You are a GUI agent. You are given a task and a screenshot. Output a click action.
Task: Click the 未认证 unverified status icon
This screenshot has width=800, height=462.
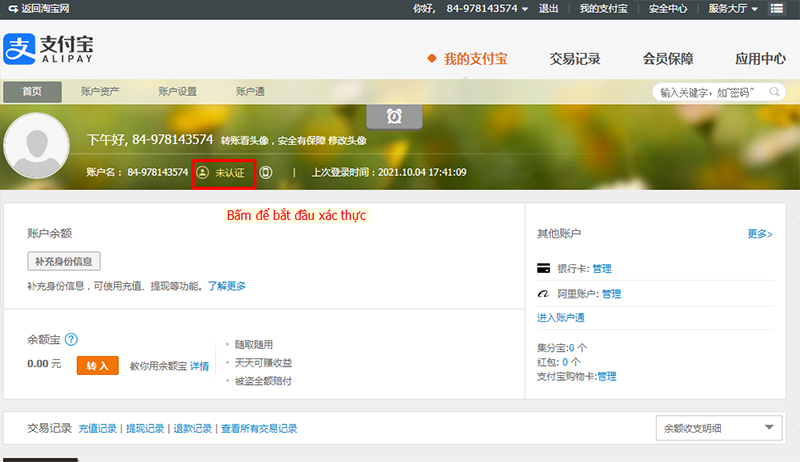pyautogui.click(x=203, y=172)
